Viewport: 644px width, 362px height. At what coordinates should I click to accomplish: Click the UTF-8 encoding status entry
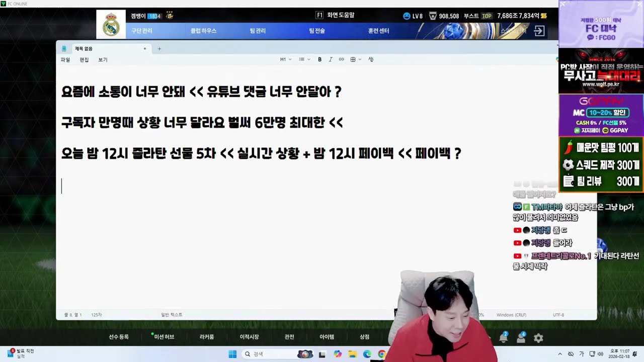pyautogui.click(x=558, y=315)
